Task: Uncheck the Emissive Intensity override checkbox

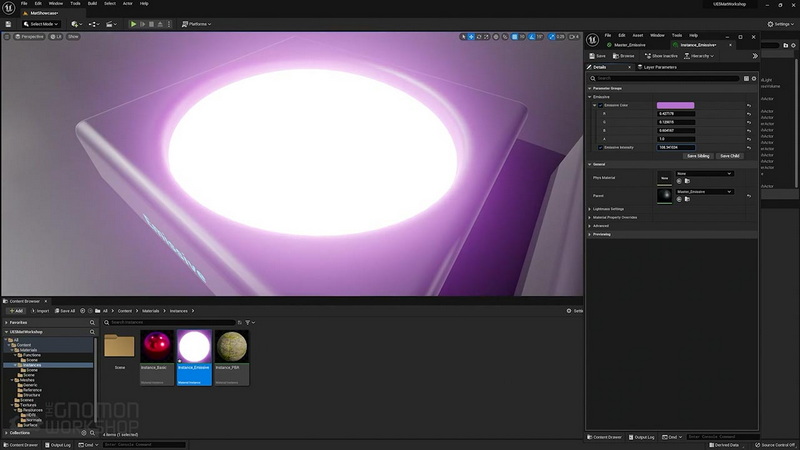Action: [601, 147]
